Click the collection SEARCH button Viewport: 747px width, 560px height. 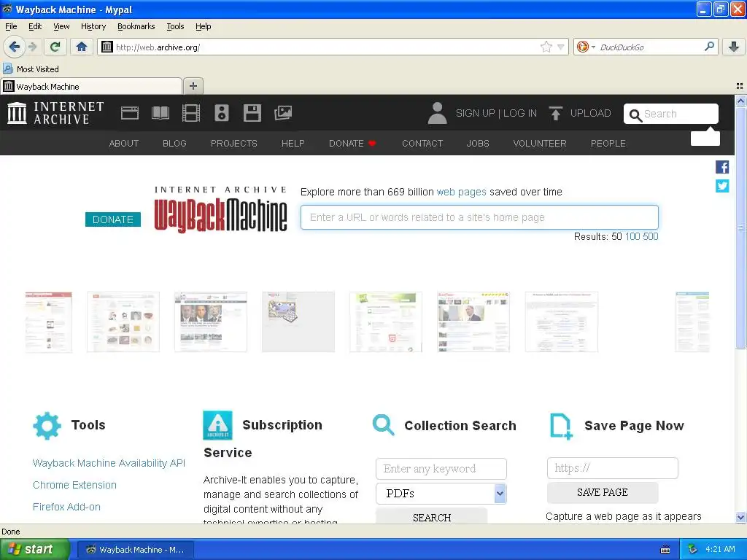[x=432, y=517]
